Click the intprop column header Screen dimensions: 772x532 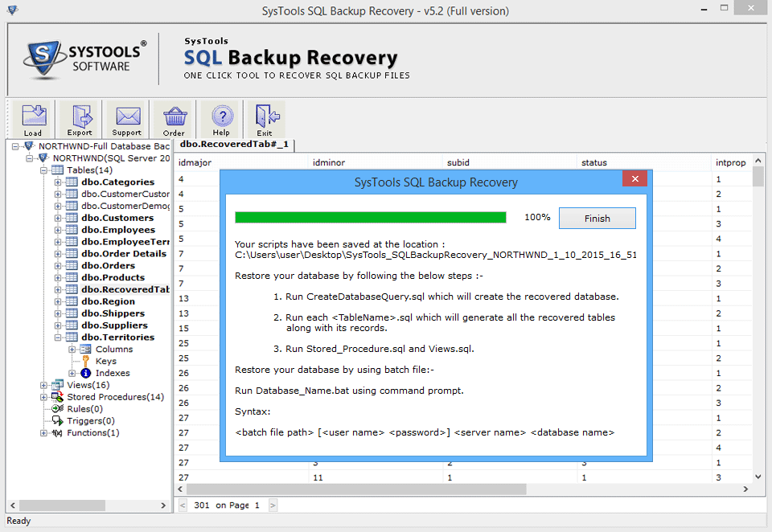tap(731, 162)
